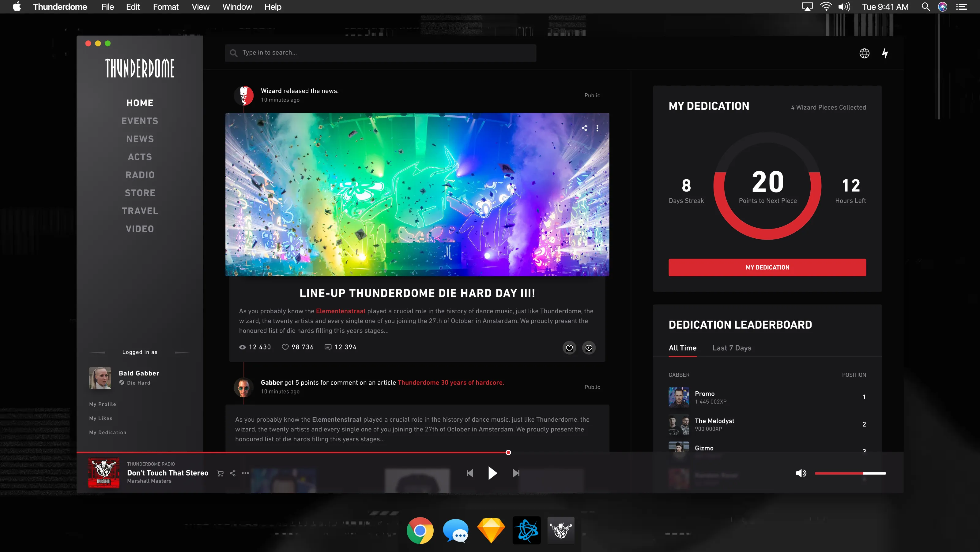Viewport: 980px width, 552px height.
Task: Mute the player volume speaker icon
Action: click(801, 473)
